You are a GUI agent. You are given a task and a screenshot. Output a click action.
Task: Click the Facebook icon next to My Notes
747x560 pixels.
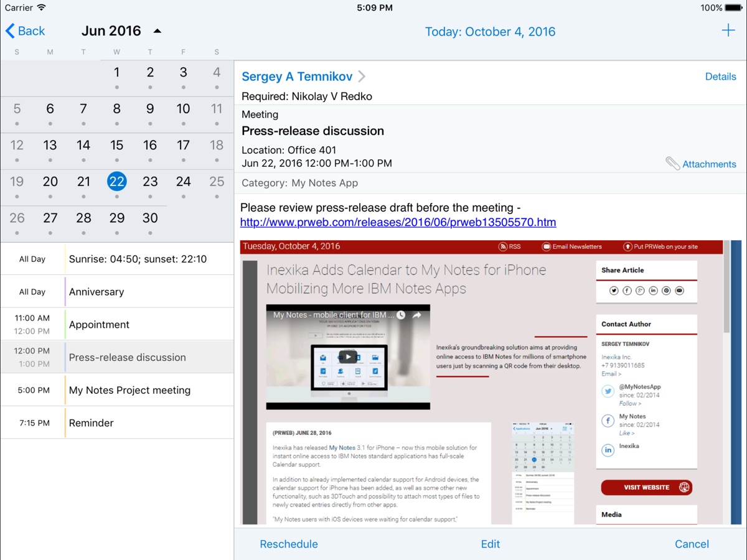pyautogui.click(x=608, y=421)
